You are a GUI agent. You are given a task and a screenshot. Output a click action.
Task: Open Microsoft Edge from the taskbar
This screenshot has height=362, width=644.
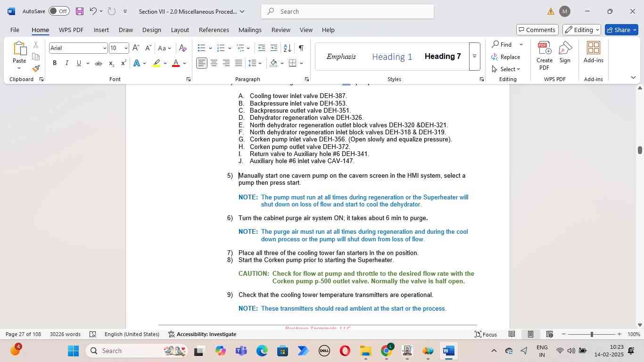click(x=262, y=351)
